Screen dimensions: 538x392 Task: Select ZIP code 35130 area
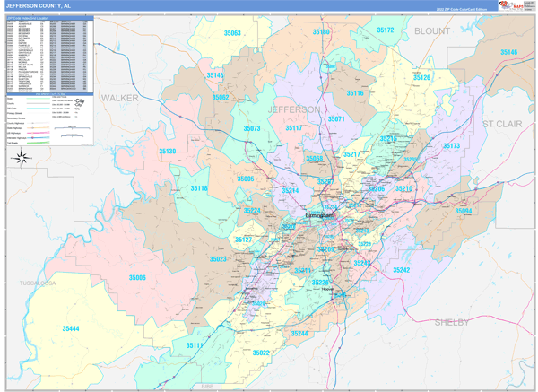pyautogui.click(x=167, y=152)
